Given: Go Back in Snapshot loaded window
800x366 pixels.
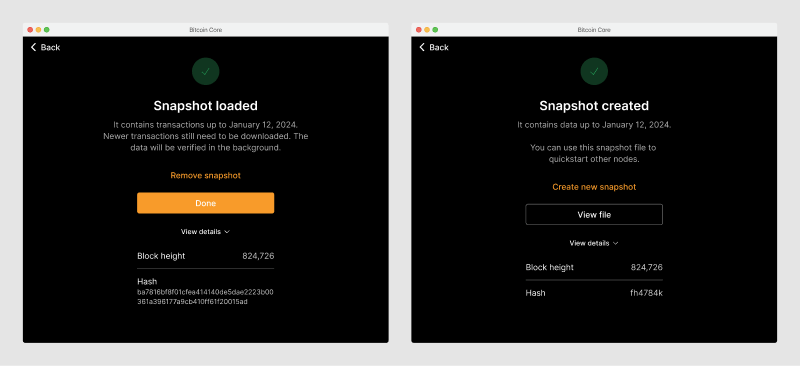Looking at the screenshot, I should 45,47.
